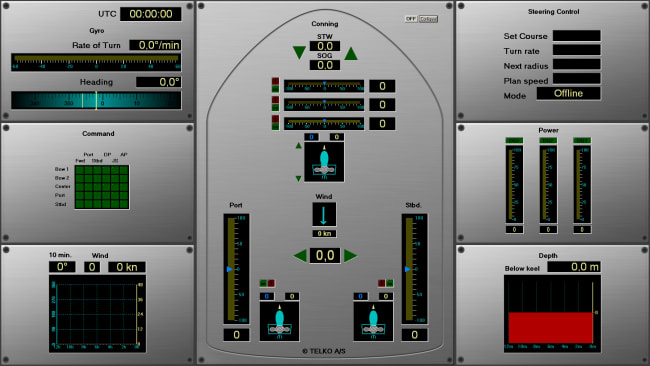Click the OFF button in Conning panel

click(x=411, y=19)
